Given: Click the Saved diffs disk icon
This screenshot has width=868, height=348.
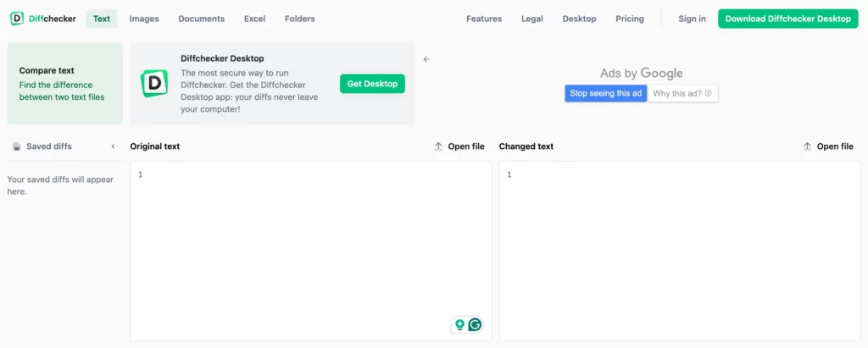Looking at the screenshot, I should [x=17, y=146].
